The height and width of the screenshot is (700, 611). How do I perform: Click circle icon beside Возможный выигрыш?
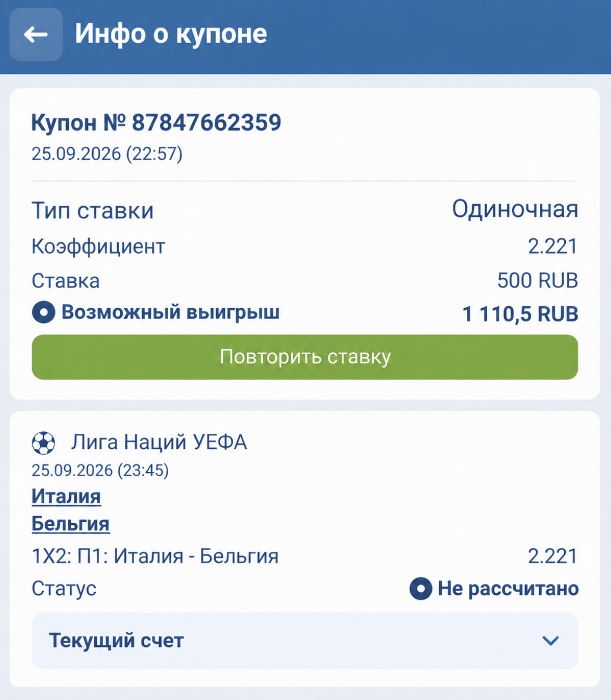44,312
